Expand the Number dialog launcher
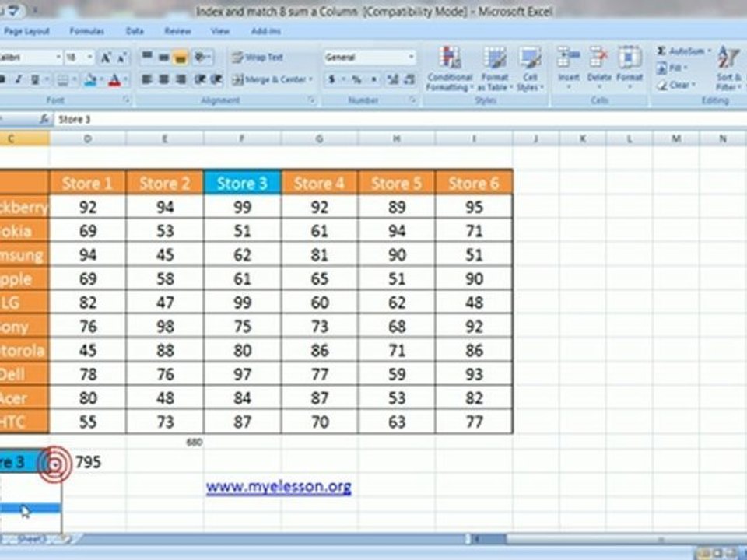The width and height of the screenshot is (747, 560). click(412, 100)
